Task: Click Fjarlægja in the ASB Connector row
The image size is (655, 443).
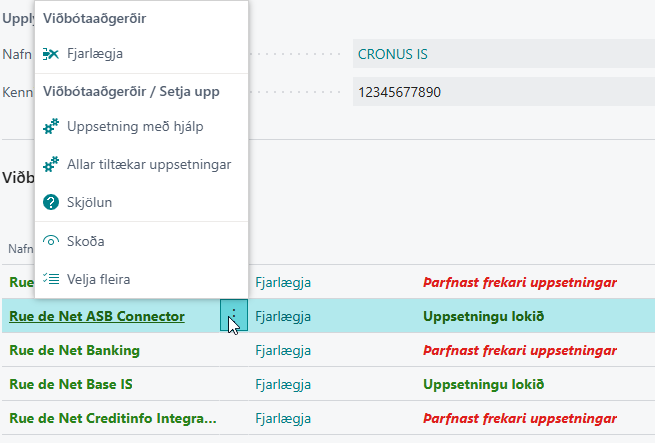Action: [x=283, y=316]
